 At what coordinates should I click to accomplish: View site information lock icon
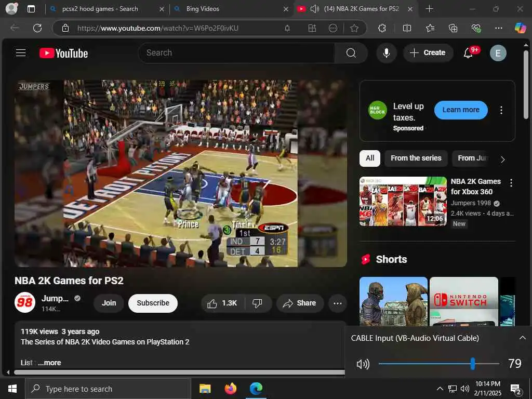click(x=65, y=28)
